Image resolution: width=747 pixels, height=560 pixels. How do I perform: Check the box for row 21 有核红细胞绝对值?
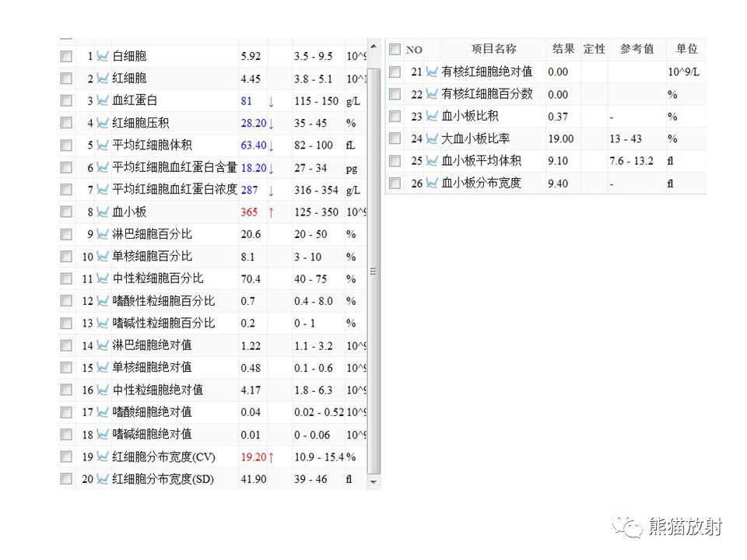395,72
